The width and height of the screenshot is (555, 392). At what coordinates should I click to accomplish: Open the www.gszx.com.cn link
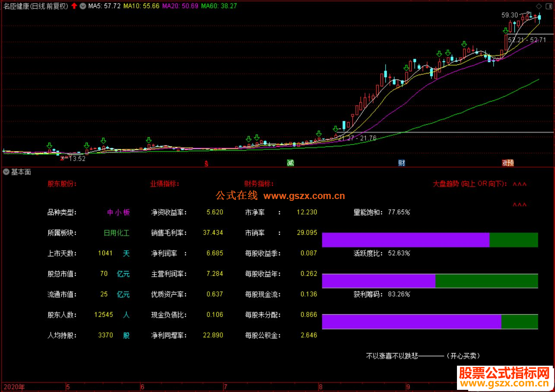coord(304,196)
